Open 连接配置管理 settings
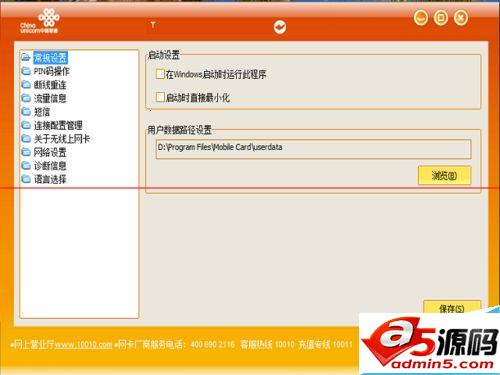Image resolution: width=500 pixels, height=375 pixels. [x=58, y=125]
